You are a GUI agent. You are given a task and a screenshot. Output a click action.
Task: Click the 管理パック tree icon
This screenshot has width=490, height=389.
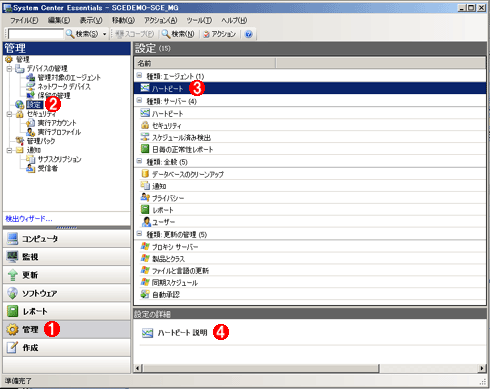point(20,141)
